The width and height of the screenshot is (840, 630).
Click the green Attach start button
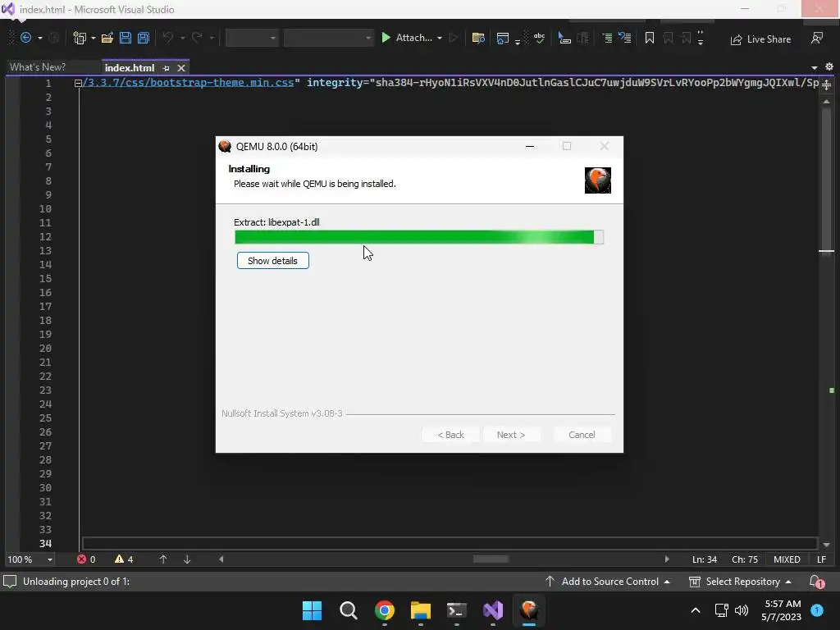tap(406, 38)
